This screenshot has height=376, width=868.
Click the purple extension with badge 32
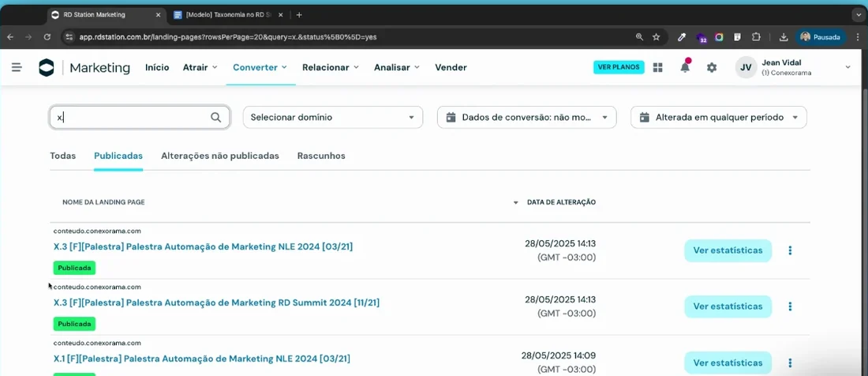click(702, 38)
